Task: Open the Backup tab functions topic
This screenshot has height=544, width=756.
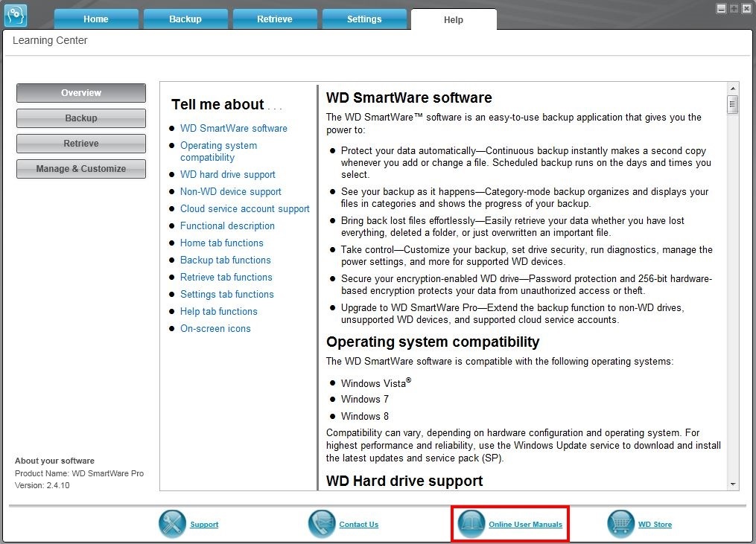Action: coord(226,260)
